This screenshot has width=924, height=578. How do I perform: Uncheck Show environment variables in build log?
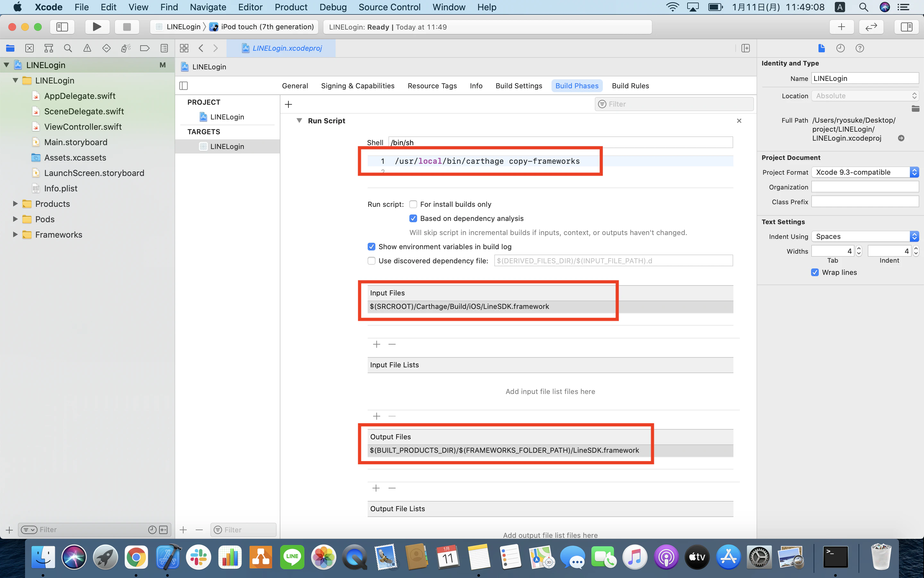pyautogui.click(x=372, y=247)
